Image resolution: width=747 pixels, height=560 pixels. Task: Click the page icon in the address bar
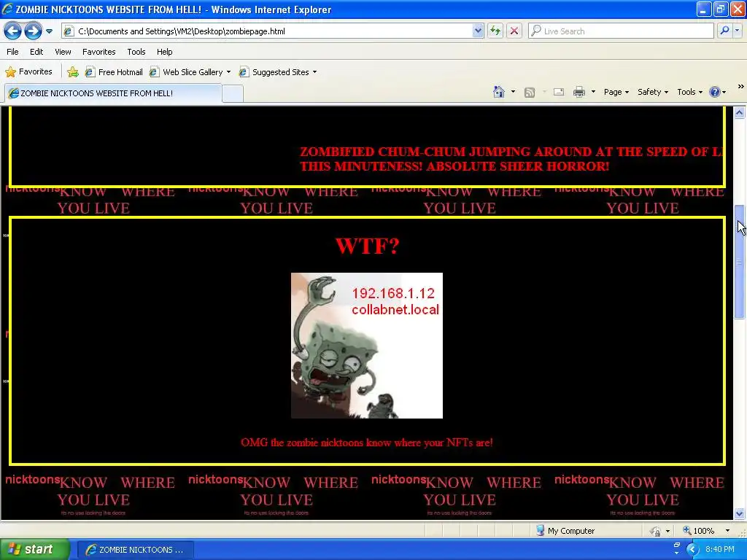pos(69,31)
